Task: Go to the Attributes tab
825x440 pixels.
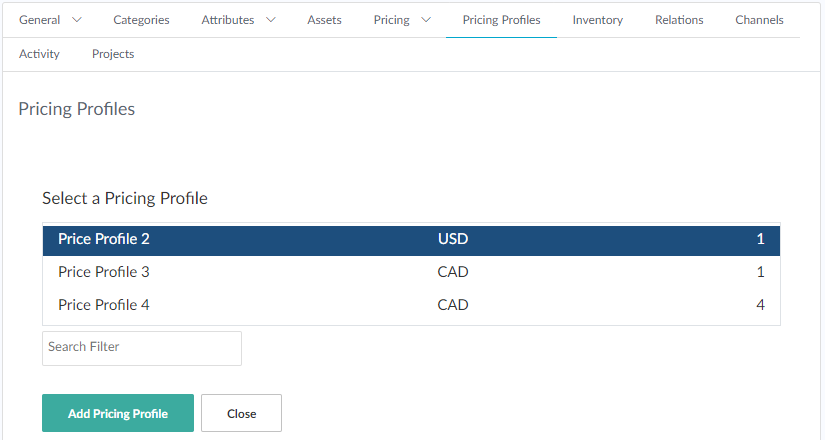Action: tap(227, 20)
